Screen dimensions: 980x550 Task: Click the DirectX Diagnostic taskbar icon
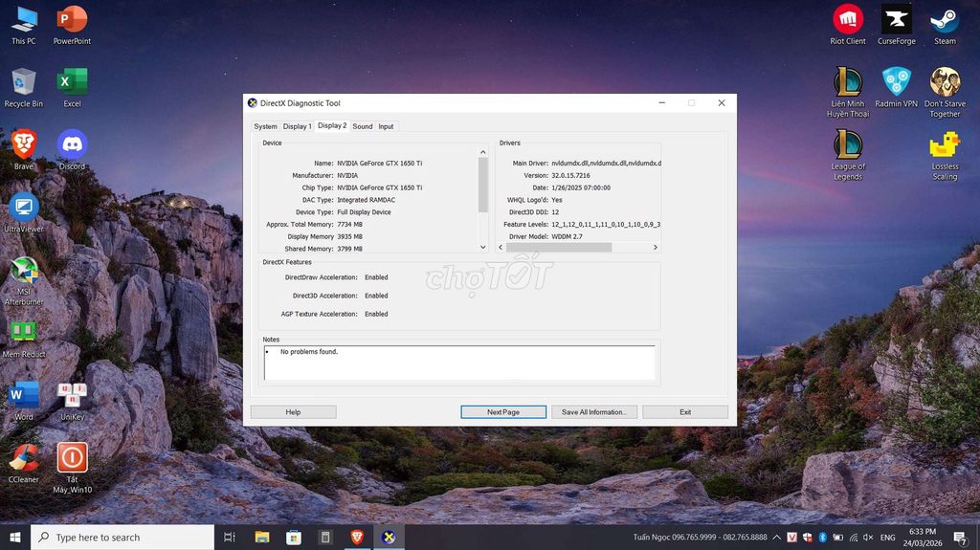389,537
